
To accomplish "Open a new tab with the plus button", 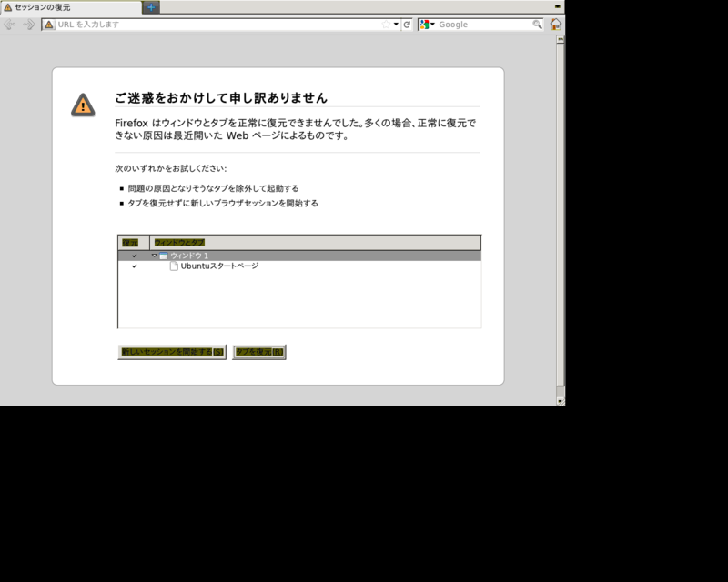I will click(151, 7).
